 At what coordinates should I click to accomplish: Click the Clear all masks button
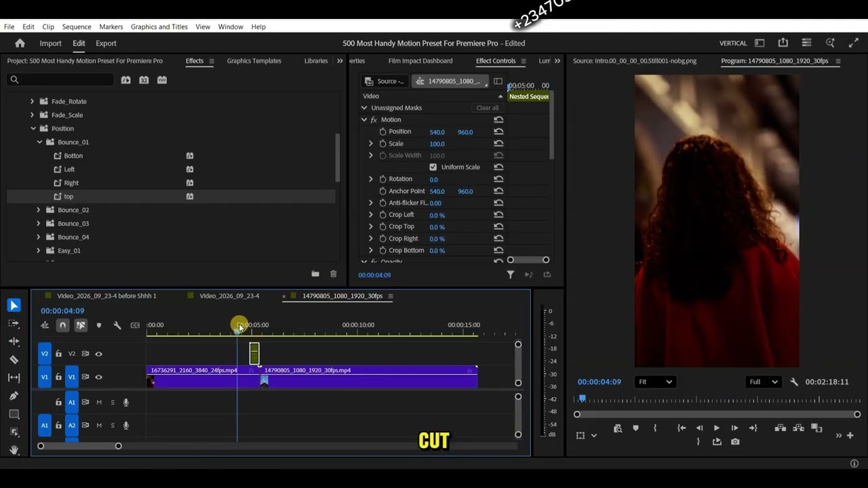487,108
